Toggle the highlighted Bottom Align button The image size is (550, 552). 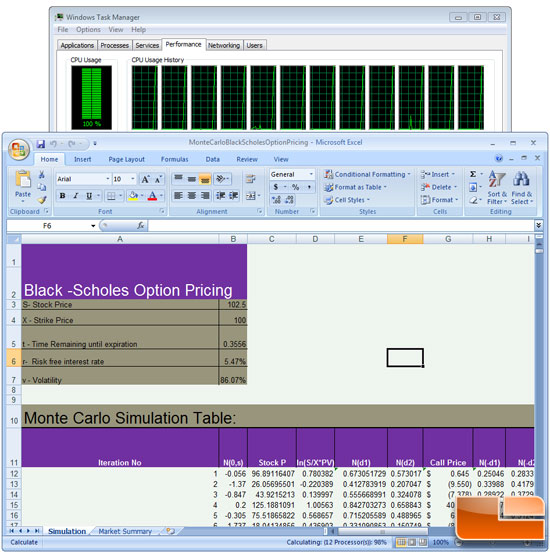point(205,179)
